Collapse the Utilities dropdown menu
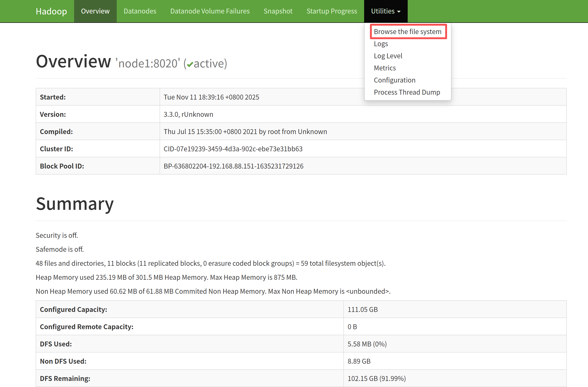The image size is (588, 387). 383,11
